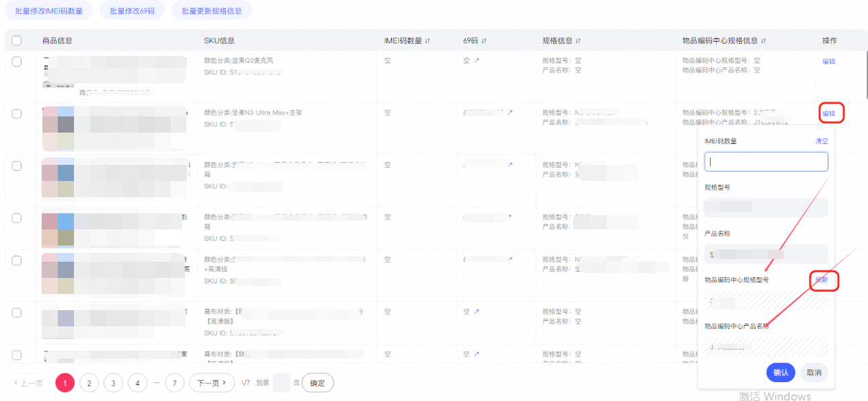
Task: Open 69码 arrow link in +高清线 row
Action: (510, 259)
